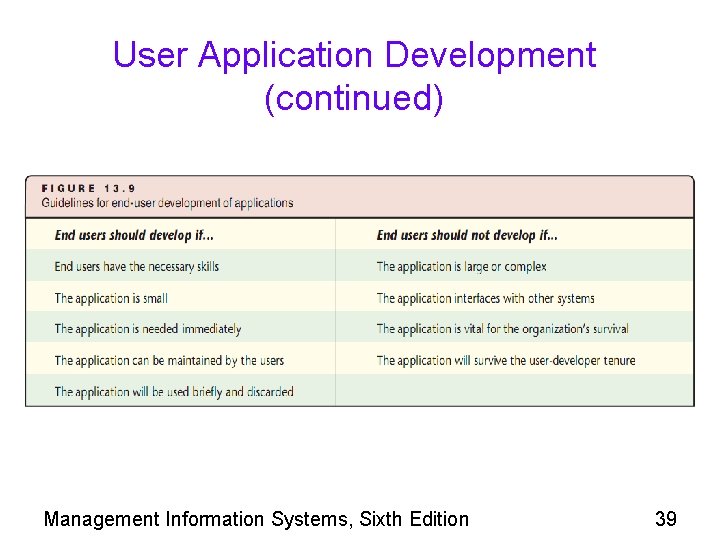
Task: Click header 'End users should develop if...'
Action: coord(134,235)
